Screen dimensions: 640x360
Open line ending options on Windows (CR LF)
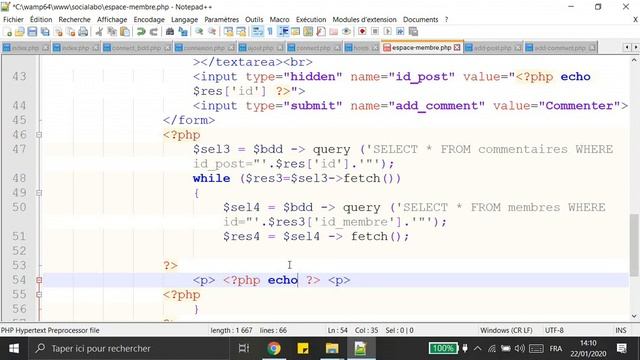(x=506, y=330)
